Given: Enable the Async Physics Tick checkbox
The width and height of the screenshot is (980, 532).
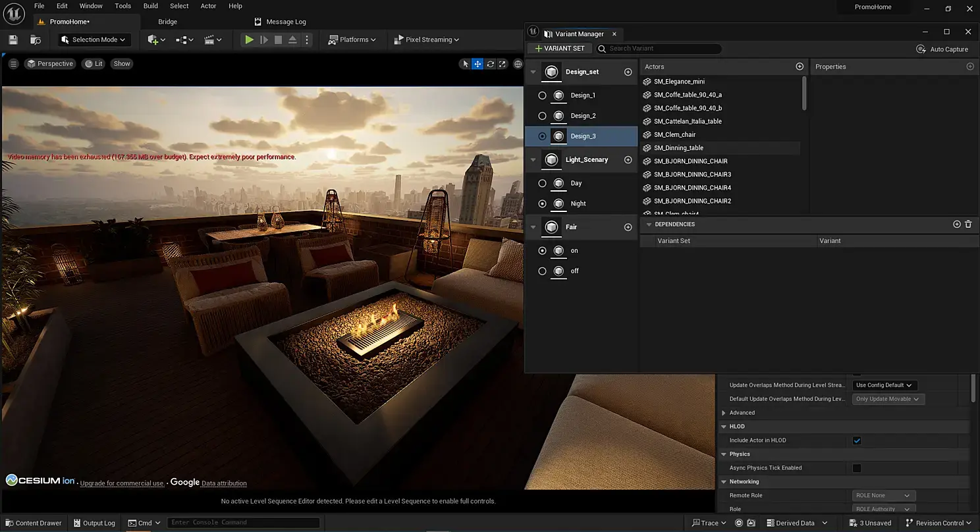Looking at the screenshot, I should pyautogui.click(x=857, y=468).
